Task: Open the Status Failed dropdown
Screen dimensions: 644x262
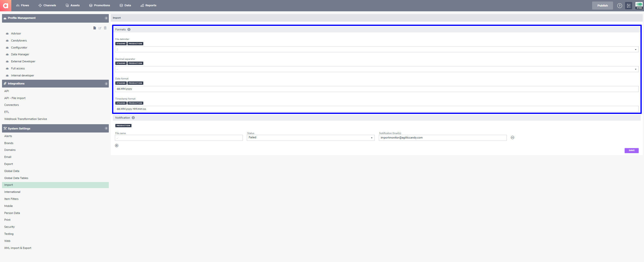Action: pyautogui.click(x=311, y=138)
